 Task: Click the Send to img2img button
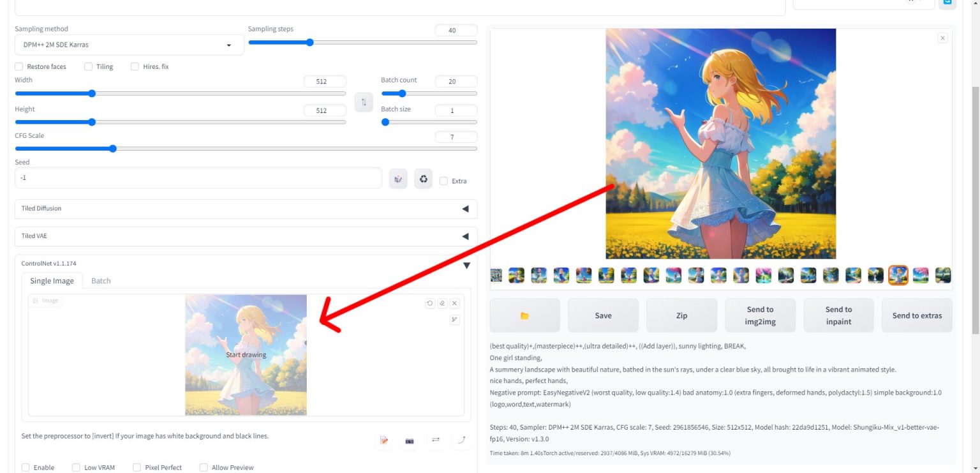(760, 315)
